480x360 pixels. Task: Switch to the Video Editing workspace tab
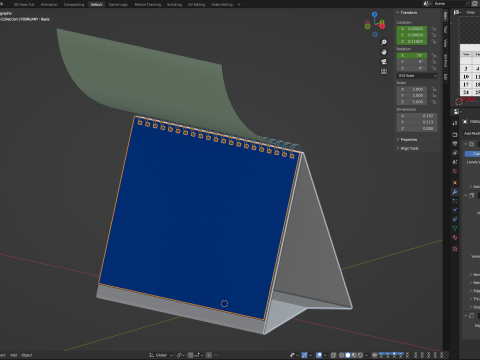[x=222, y=4]
